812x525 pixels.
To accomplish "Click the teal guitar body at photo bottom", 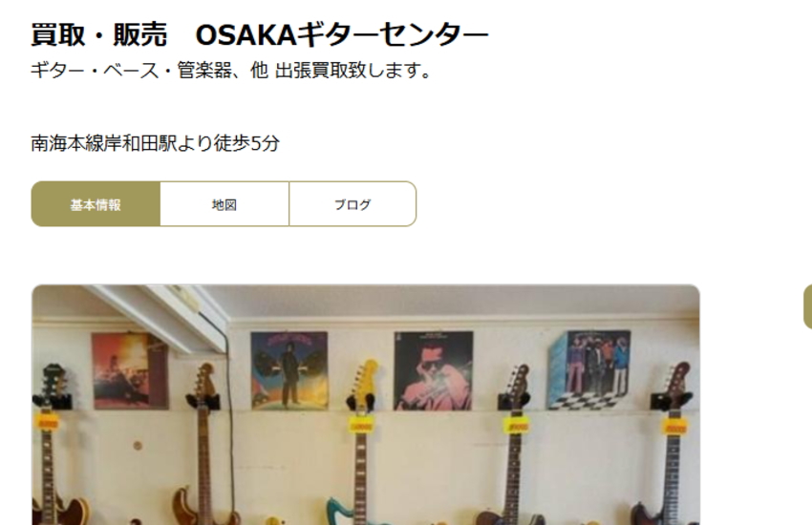I will [x=346, y=512].
